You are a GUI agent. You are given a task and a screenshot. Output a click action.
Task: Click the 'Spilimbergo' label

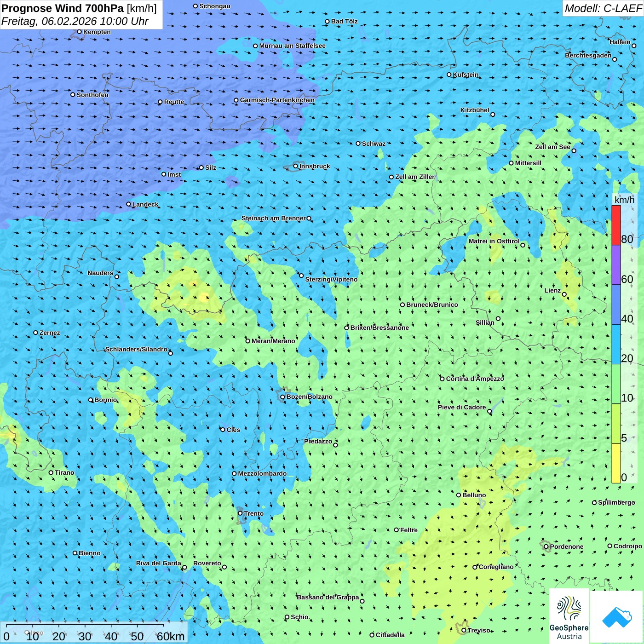pyautogui.click(x=617, y=502)
